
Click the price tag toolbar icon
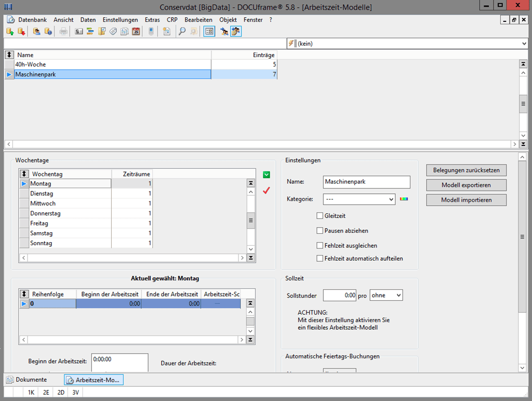click(113, 32)
